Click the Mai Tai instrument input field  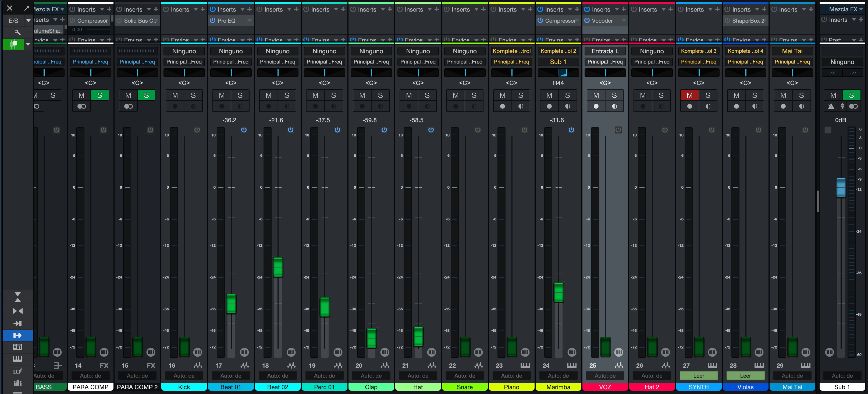coord(792,51)
